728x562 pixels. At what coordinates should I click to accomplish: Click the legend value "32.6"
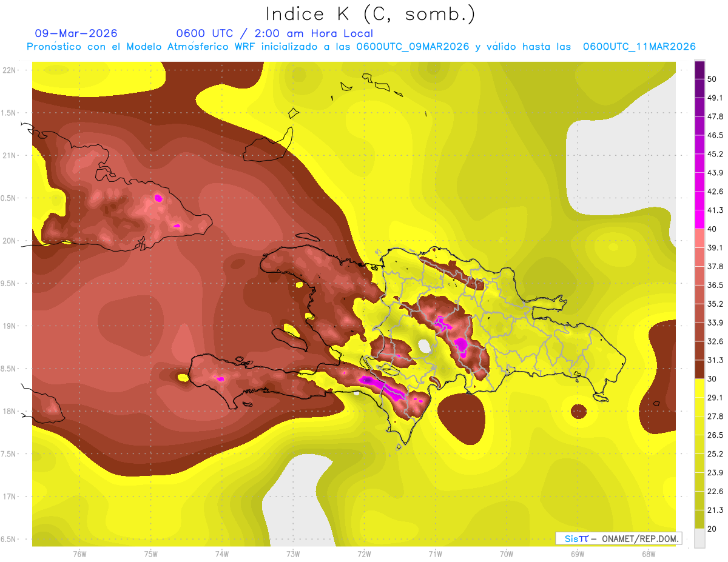(x=714, y=341)
